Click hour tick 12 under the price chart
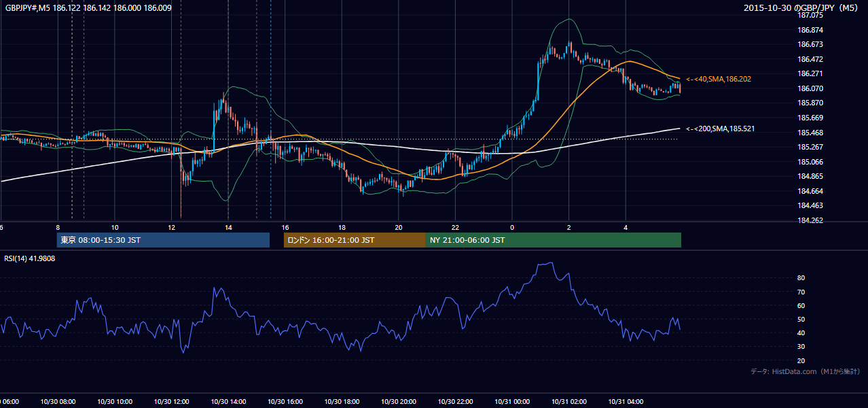The width and height of the screenshot is (868, 408). 172,227
